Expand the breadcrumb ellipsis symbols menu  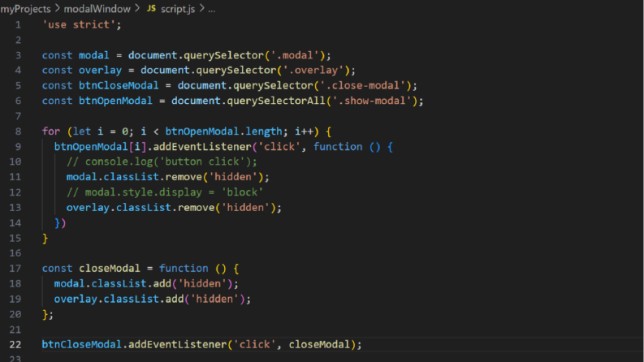coord(211,9)
